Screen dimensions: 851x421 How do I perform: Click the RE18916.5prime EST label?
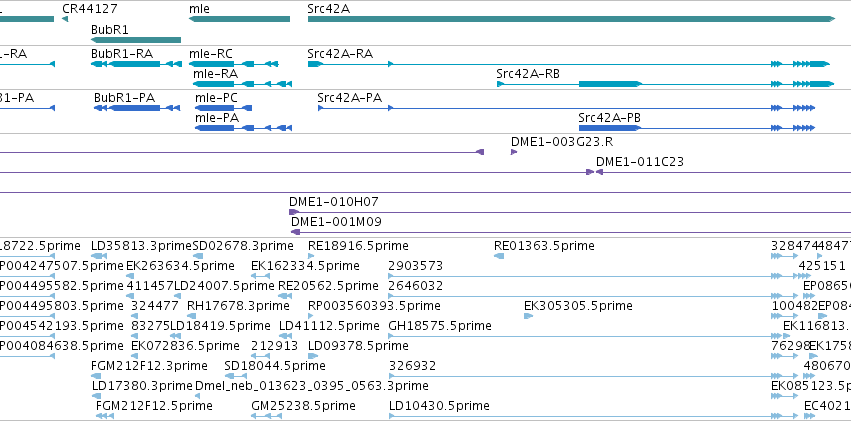pyautogui.click(x=358, y=246)
